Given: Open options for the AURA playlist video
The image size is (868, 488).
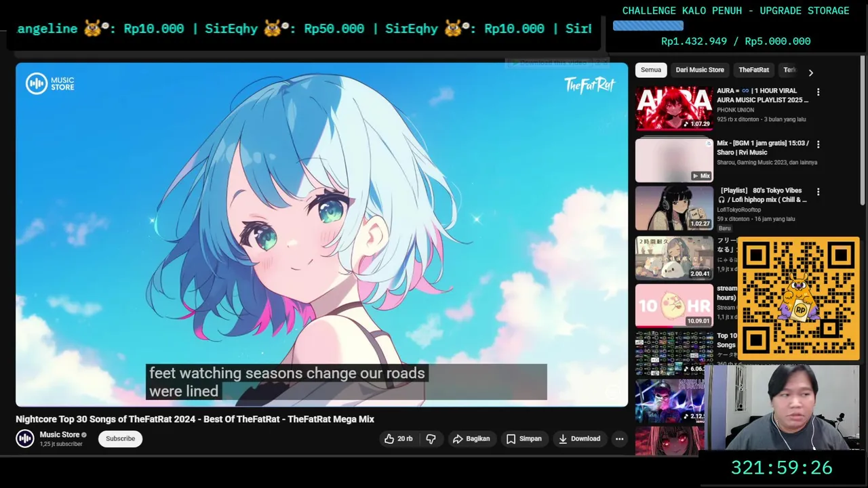Looking at the screenshot, I should [818, 92].
